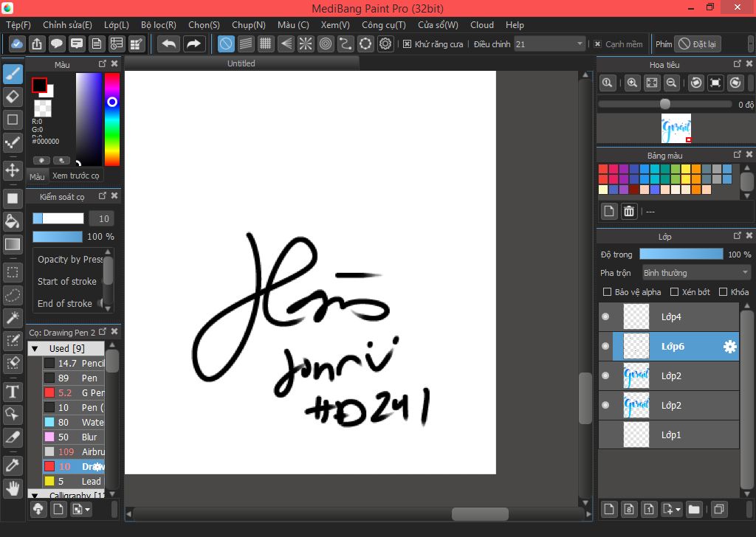Enable radial snap guide
This screenshot has width=756, height=537.
click(x=306, y=44)
